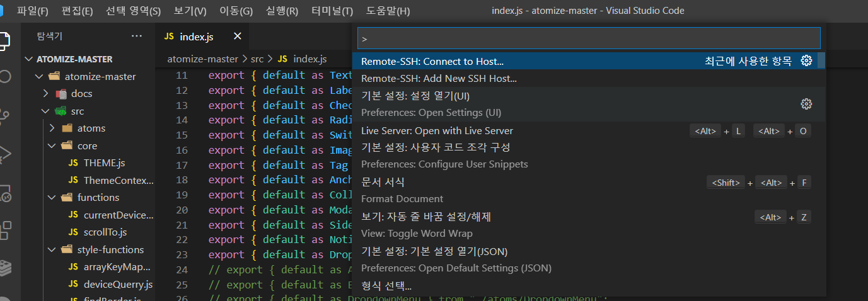The height and width of the screenshot is (301, 868).
Task: Run Live Server: Open with Live Server
Action: (589, 130)
